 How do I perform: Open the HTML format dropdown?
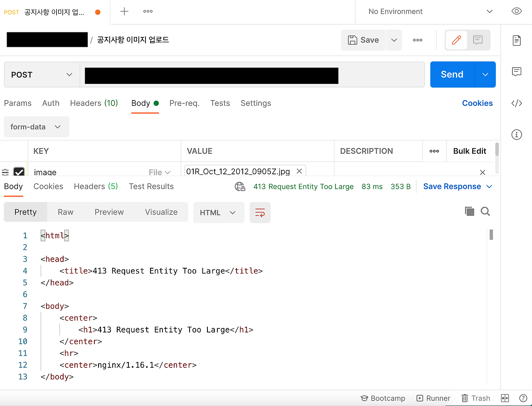click(219, 212)
